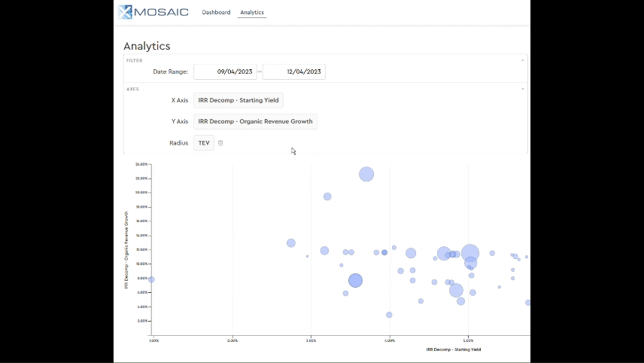This screenshot has height=363, width=644.
Task: Click the Mosaic logo icon
Action: (x=125, y=12)
